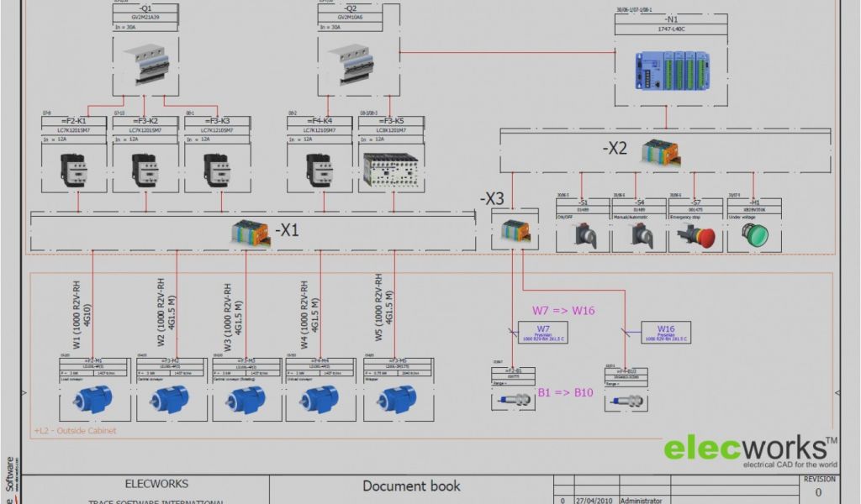Click the 'W7 => W16' magenta annotation
The width and height of the screenshot is (861, 504).
coord(563,310)
